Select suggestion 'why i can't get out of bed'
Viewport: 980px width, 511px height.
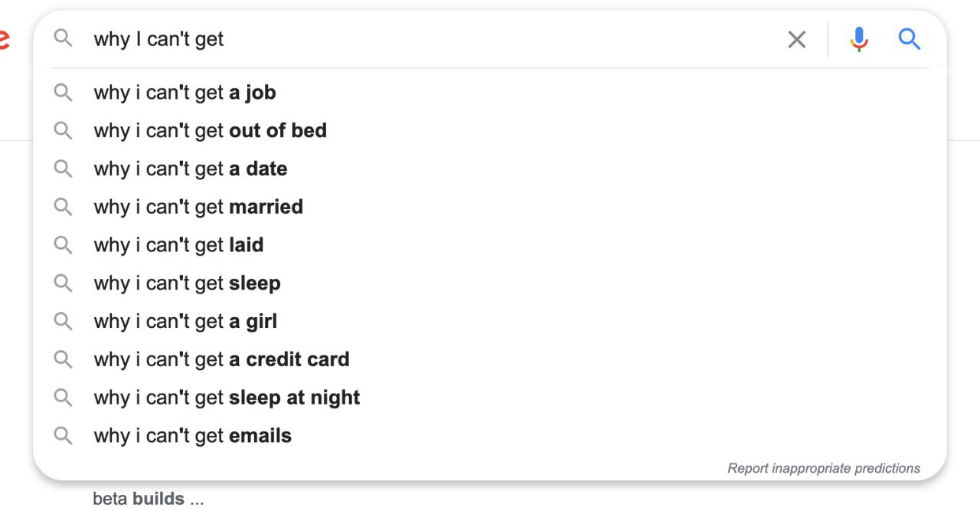[490, 131]
